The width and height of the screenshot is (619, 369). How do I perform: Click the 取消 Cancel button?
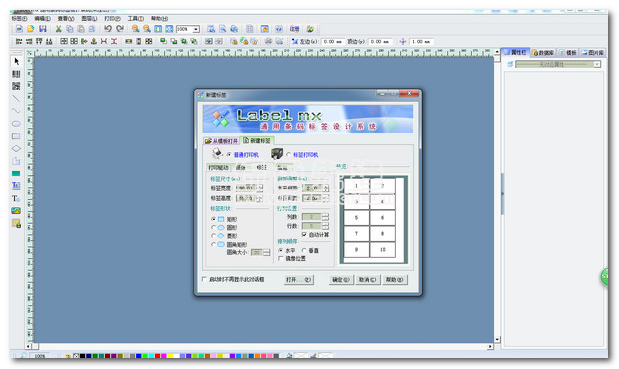368,279
